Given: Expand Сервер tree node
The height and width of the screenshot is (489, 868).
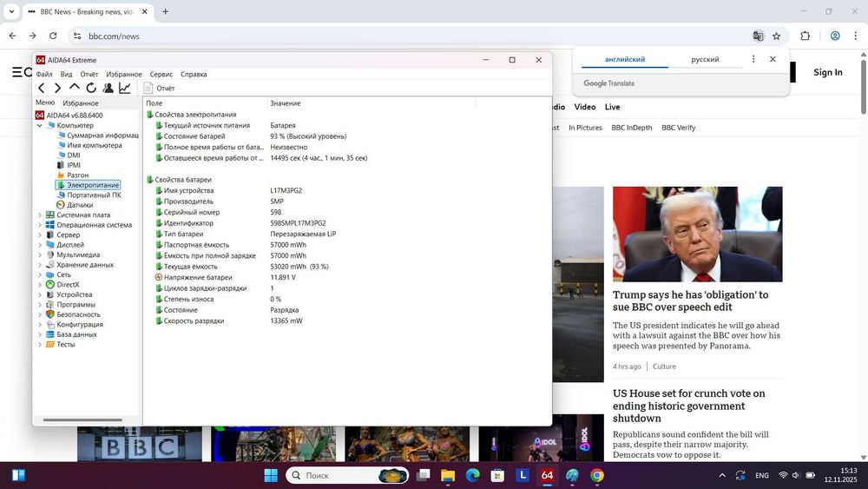Looking at the screenshot, I should click(40, 235).
